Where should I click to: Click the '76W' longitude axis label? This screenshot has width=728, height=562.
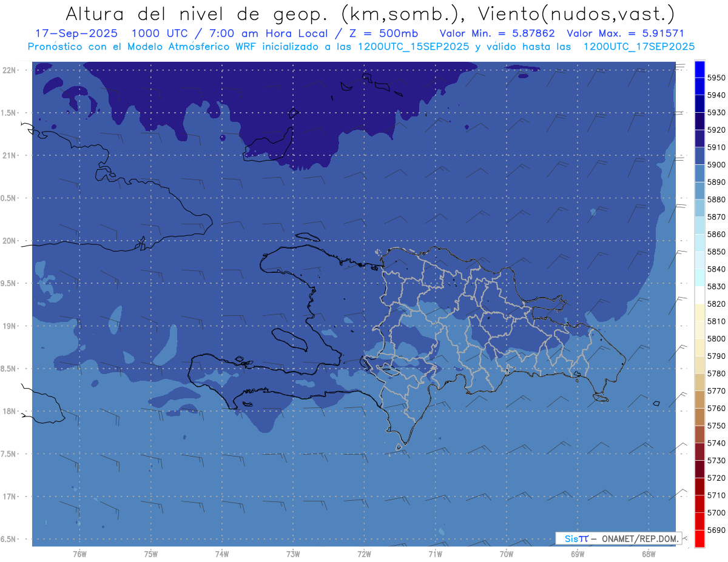[x=79, y=554]
